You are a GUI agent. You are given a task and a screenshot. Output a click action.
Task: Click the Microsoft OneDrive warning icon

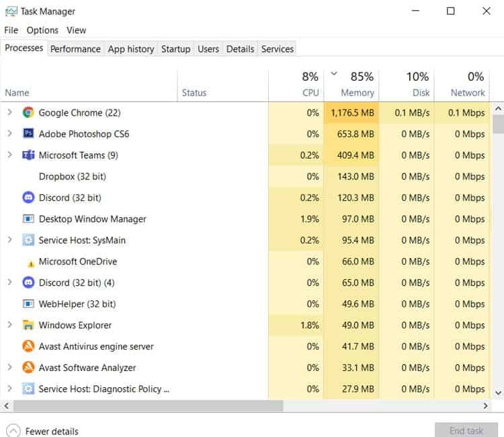click(31, 264)
